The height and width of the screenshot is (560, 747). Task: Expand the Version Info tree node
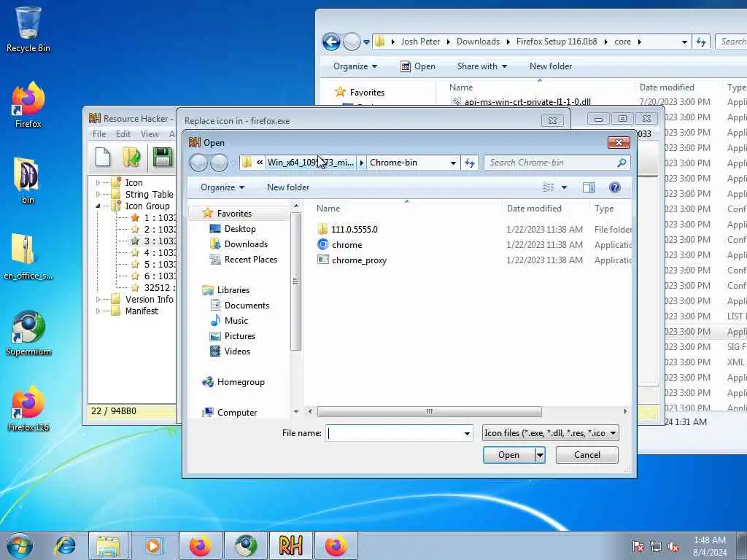(x=98, y=300)
